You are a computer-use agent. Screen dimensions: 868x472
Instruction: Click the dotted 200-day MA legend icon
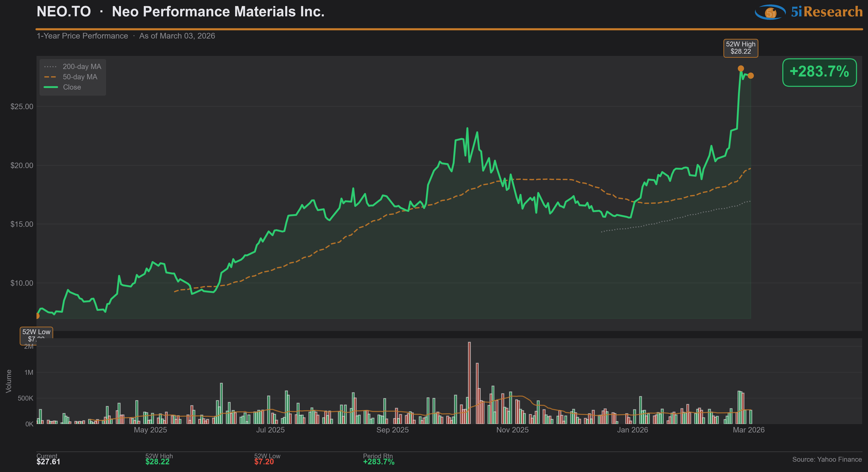(51, 67)
